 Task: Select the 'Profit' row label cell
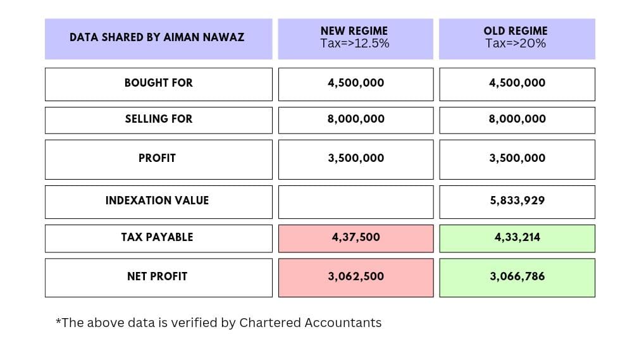(158, 158)
